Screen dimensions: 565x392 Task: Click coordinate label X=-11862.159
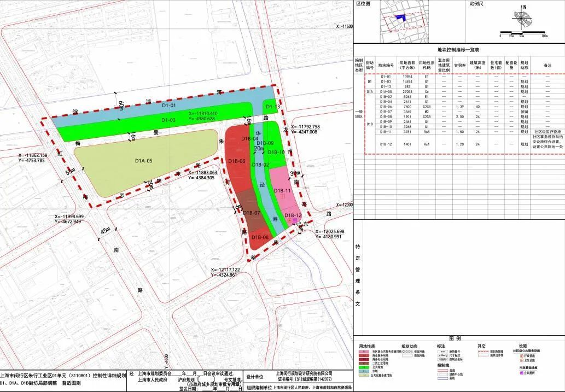click(33, 156)
